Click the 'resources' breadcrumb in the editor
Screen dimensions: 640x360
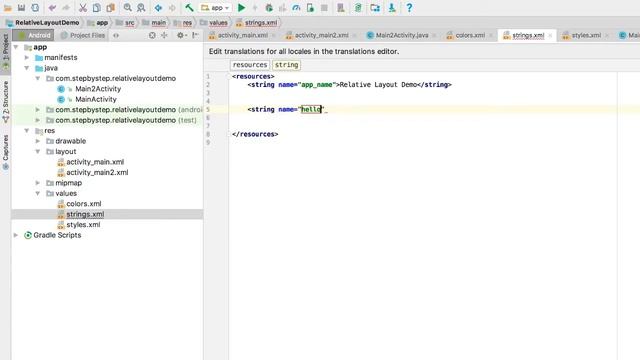click(x=250, y=65)
